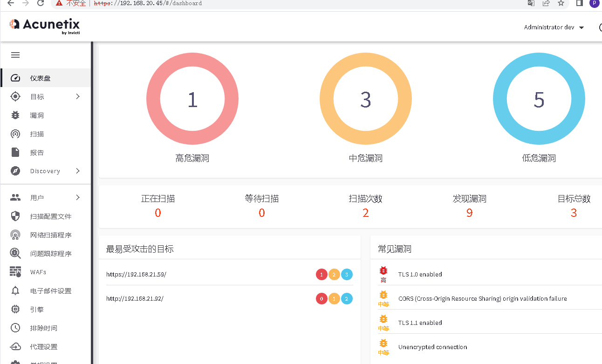Click red badge 0 for 192.168.21.92
The width and height of the screenshot is (602, 364).
[322, 299]
